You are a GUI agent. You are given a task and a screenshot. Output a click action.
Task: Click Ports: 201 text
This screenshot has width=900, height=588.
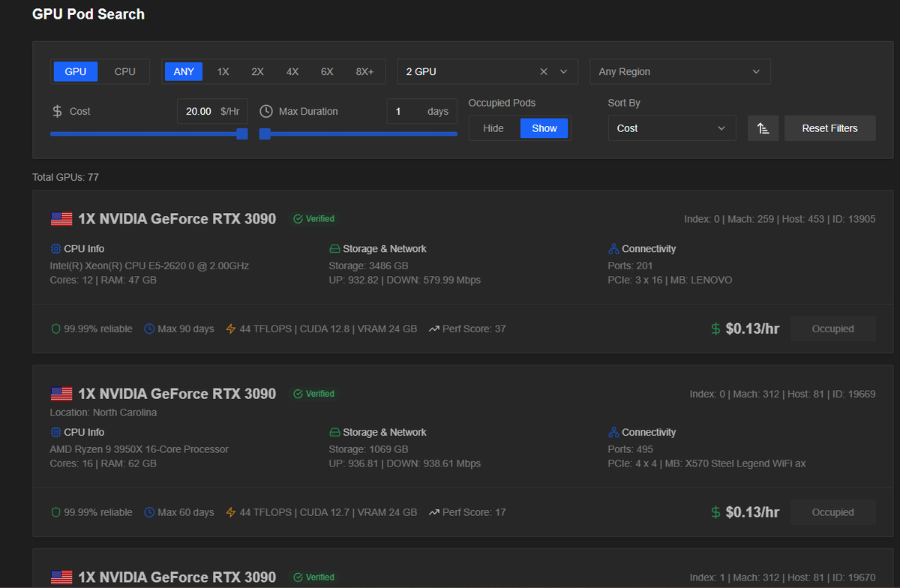pyautogui.click(x=631, y=265)
